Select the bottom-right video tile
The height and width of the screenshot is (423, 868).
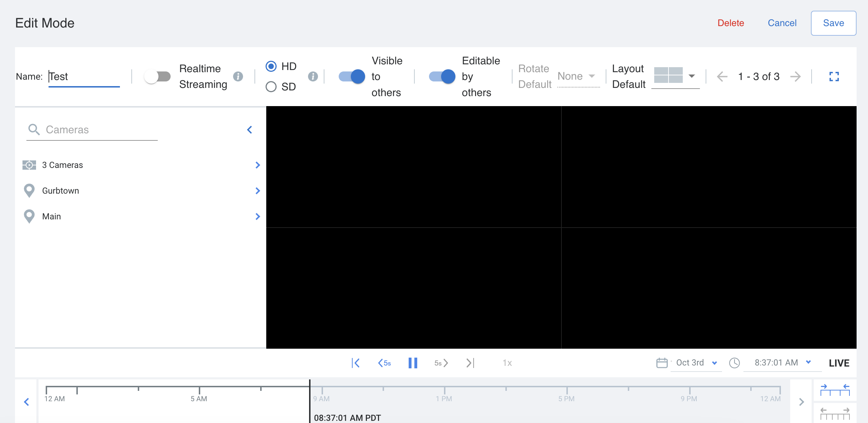click(x=709, y=288)
